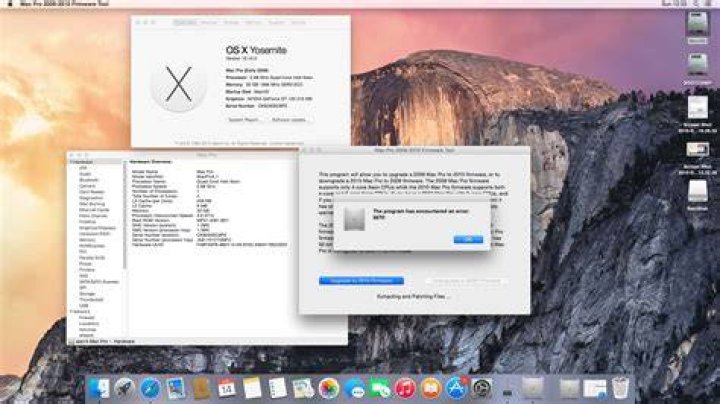
Task: Open System Report in About This Mac
Action: (244, 120)
